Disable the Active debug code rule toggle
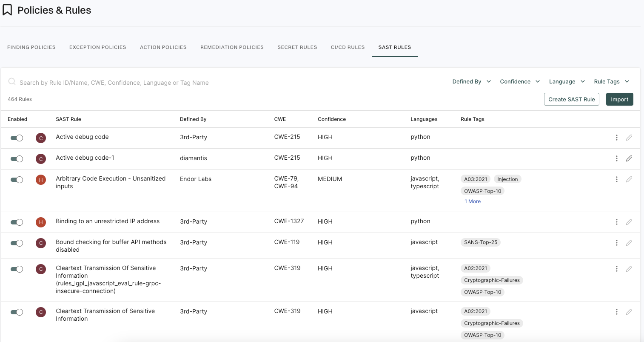Image resolution: width=644 pixels, height=342 pixels. [17, 138]
